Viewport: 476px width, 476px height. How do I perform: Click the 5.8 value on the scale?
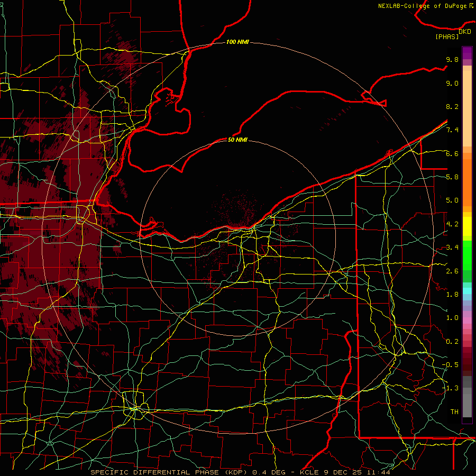(x=452, y=177)
